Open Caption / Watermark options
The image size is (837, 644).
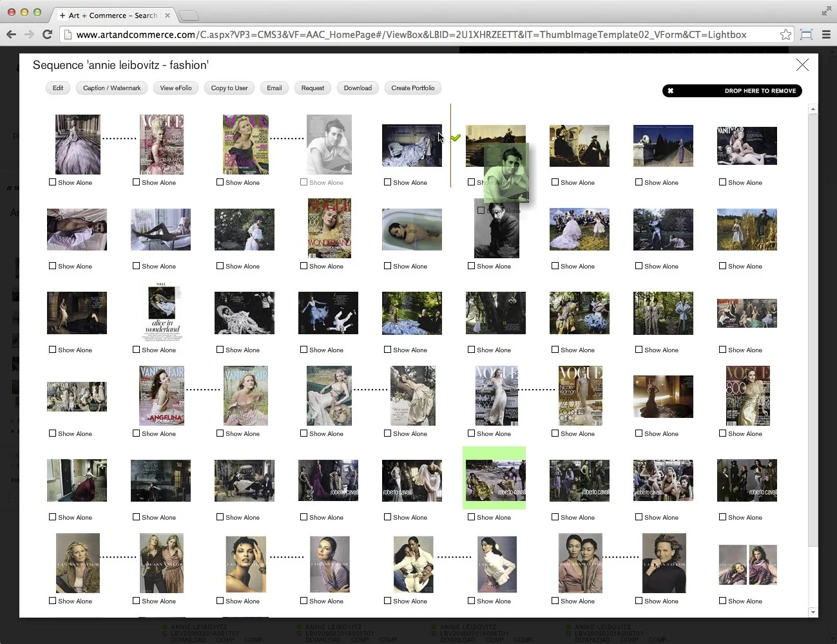tap(111, 88)
